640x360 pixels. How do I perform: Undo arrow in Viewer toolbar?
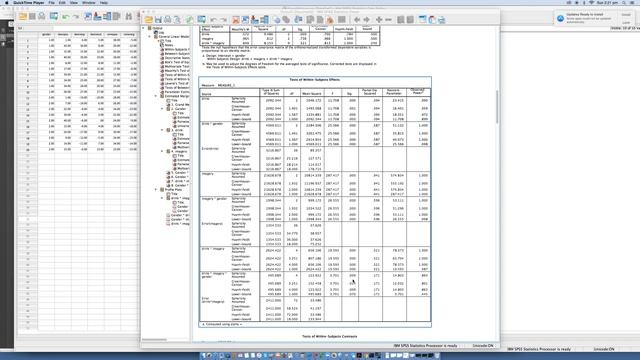coord(213,20)
